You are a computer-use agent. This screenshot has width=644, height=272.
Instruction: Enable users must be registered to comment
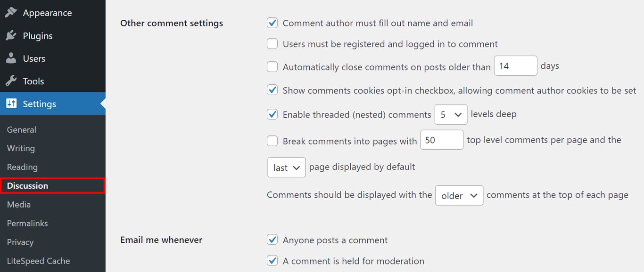[x=272, y=43]
